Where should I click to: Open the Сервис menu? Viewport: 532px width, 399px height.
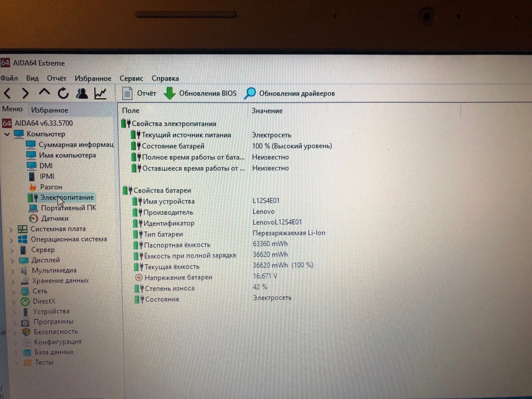coord(131,78)
